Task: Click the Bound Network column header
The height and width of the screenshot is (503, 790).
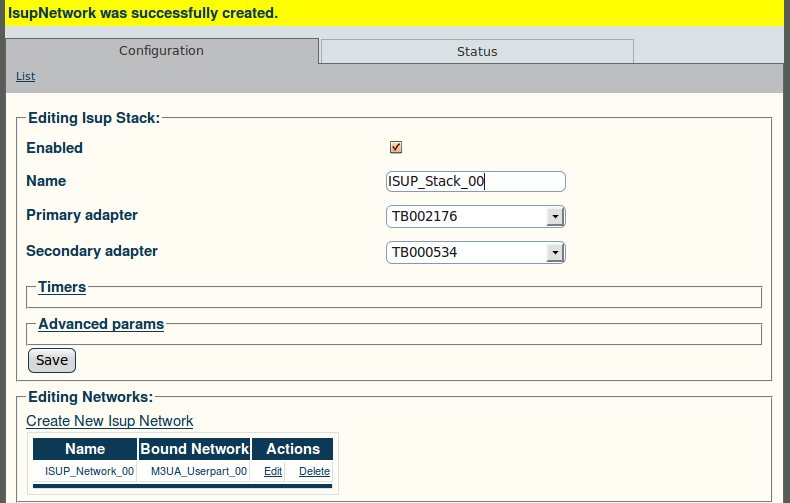Action: pyautogui.click(x=194, y=449)
